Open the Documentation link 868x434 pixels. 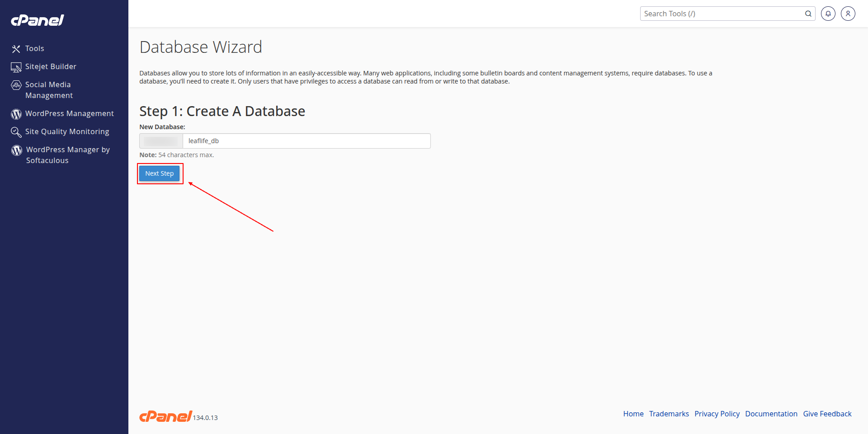(771, 414)
